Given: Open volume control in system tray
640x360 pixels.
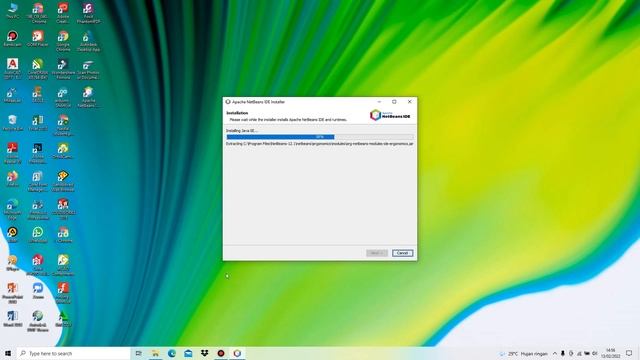Looking at the screenshot, I should [x=595, y=353].
